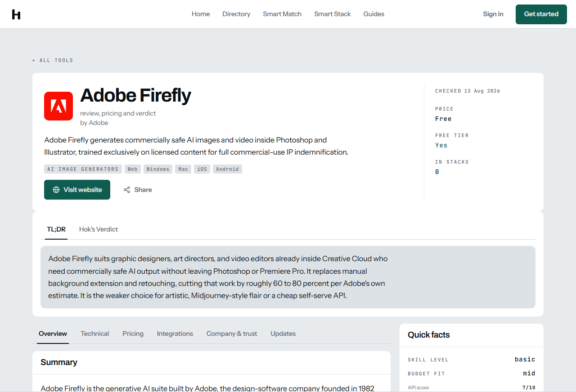Click the IN STACKS value 0
The width and height of the screenshot is (576, 392).
point(437,172)
